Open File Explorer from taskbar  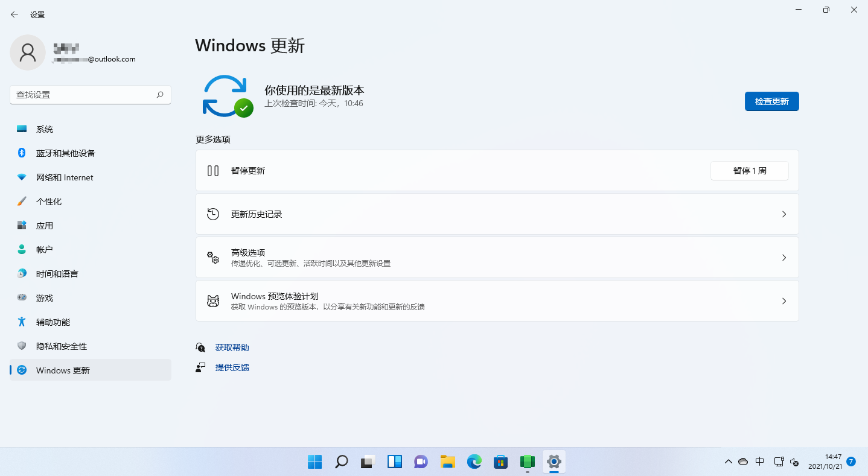point(447,462)
